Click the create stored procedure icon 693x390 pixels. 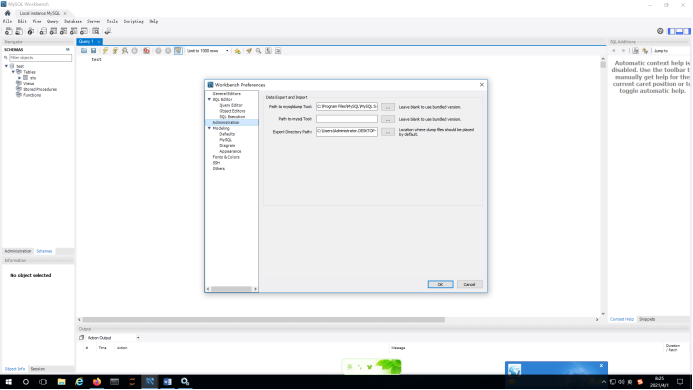[73, 31]
